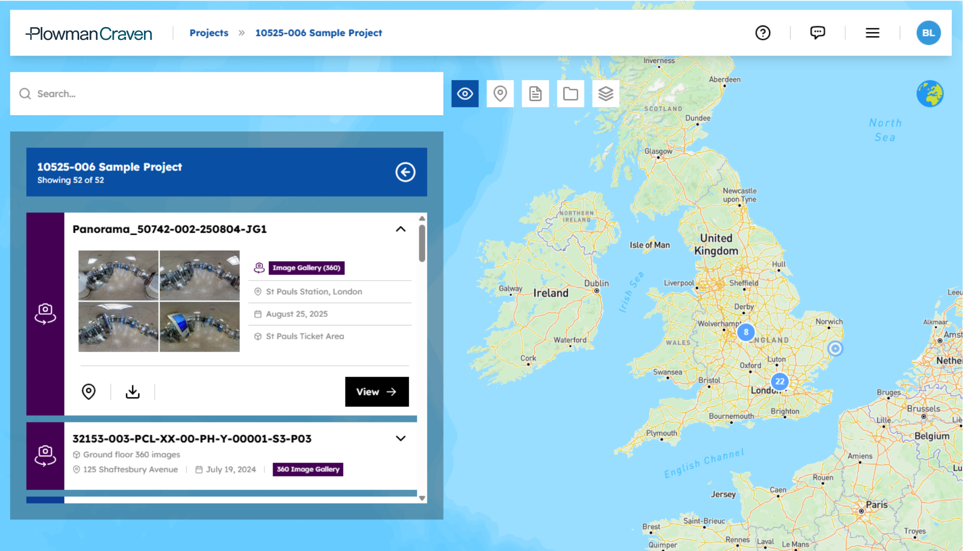The height and width of the screenshot is (551, 980).
Task: Collapse the Panorama_50742-002-250804-JG1 card
Action: click(x=401, y=229)
